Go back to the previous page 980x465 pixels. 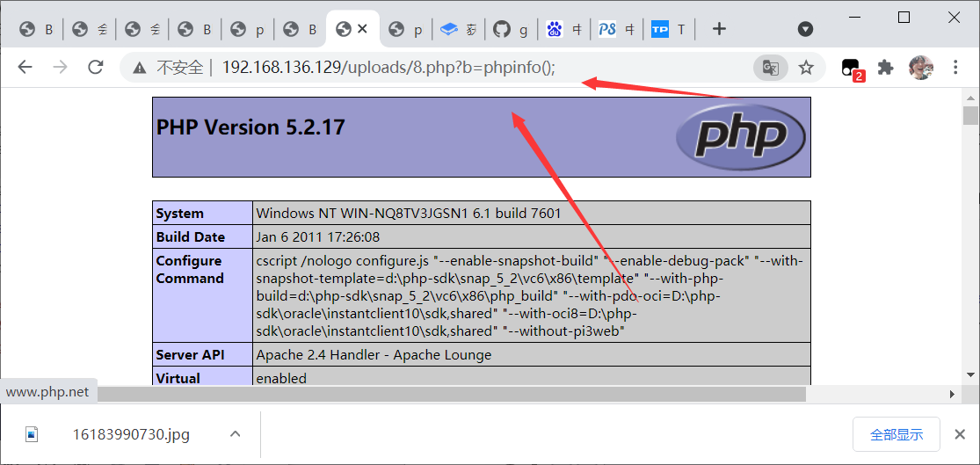tap(25, 68)
